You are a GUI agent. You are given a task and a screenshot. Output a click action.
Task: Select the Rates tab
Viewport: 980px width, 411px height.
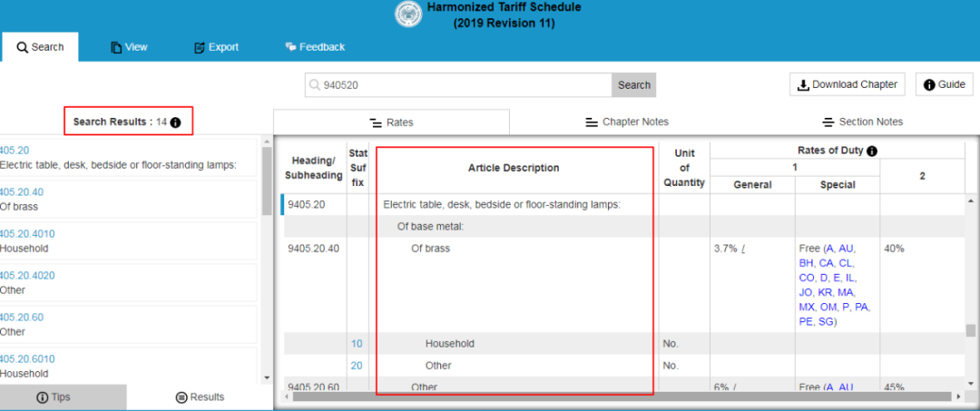pos(391,122)
